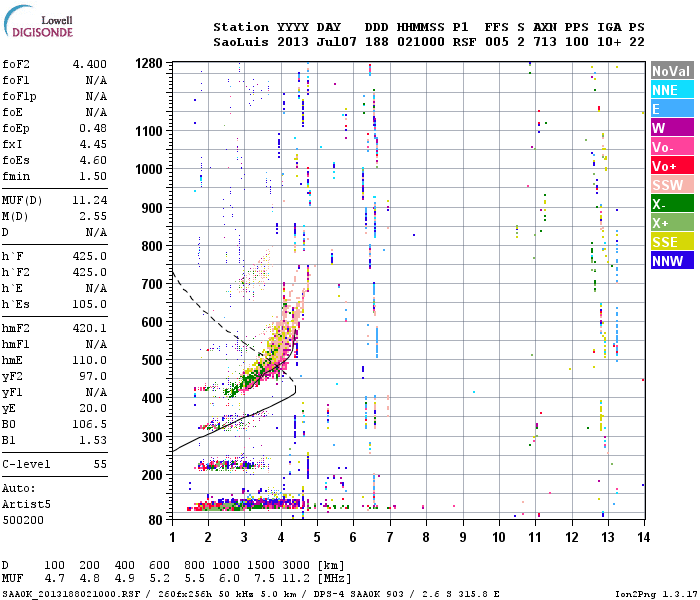The image size is (700, 600).
Task: Click the D 3000 km table value
Action: 296,566
